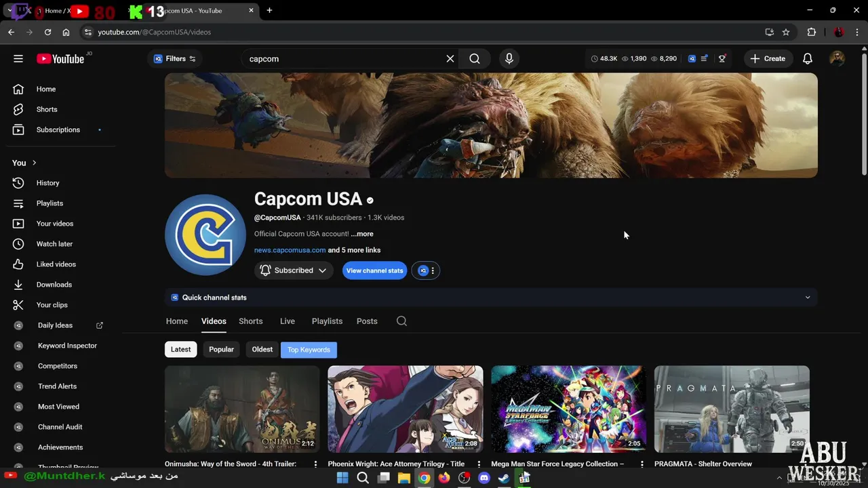Search within channel using the tabs magnifier

[401, 321]
